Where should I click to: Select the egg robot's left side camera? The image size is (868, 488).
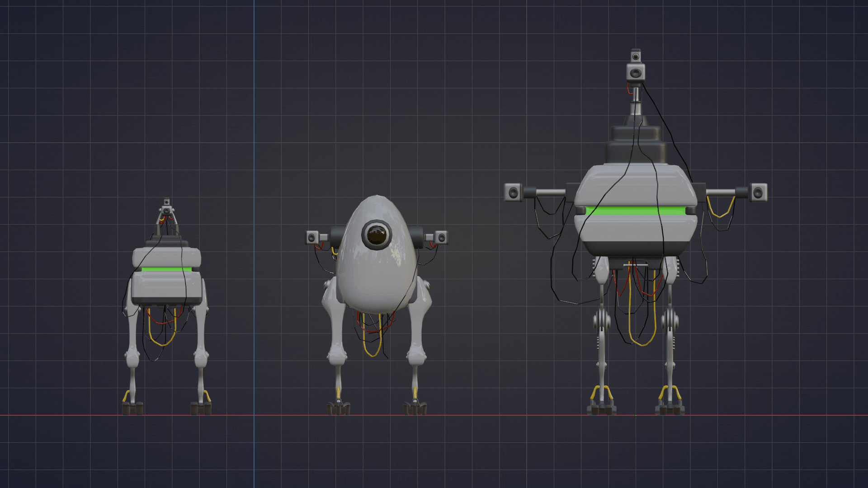point(311,237)
